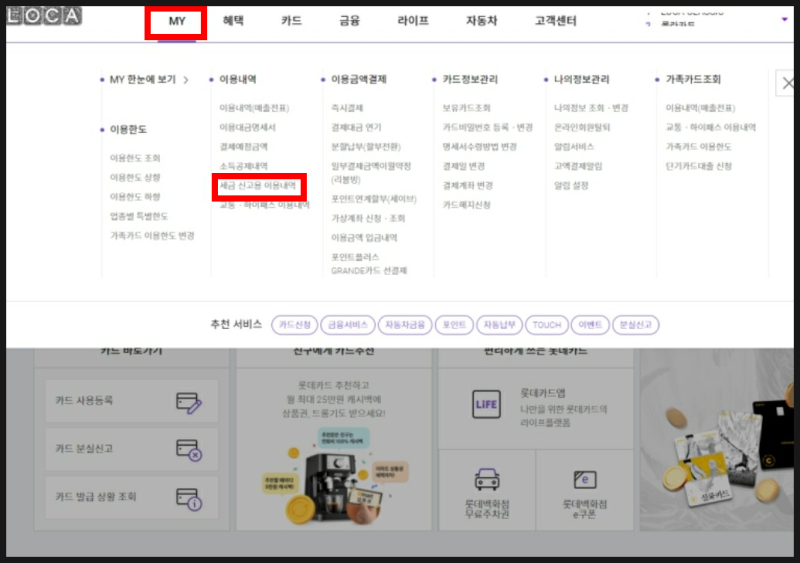Click 가상계좌 신청·조회
This screenshot has height=563, width=800.
click(368, 218)
